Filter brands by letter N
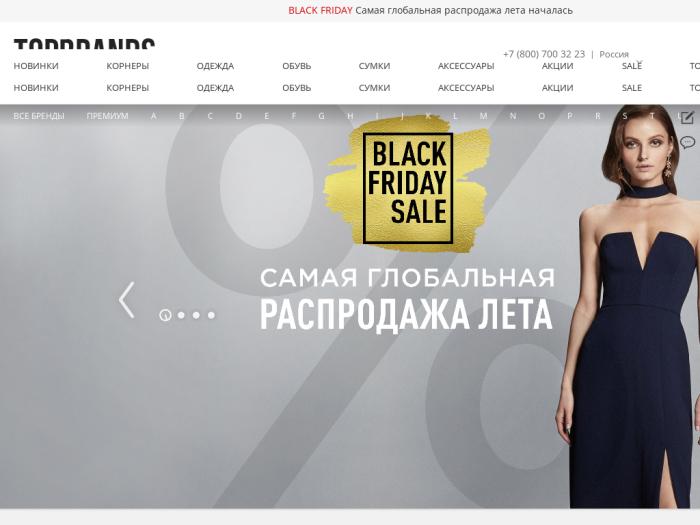Viewport: 700px width, 525px height. click(513, 116)
